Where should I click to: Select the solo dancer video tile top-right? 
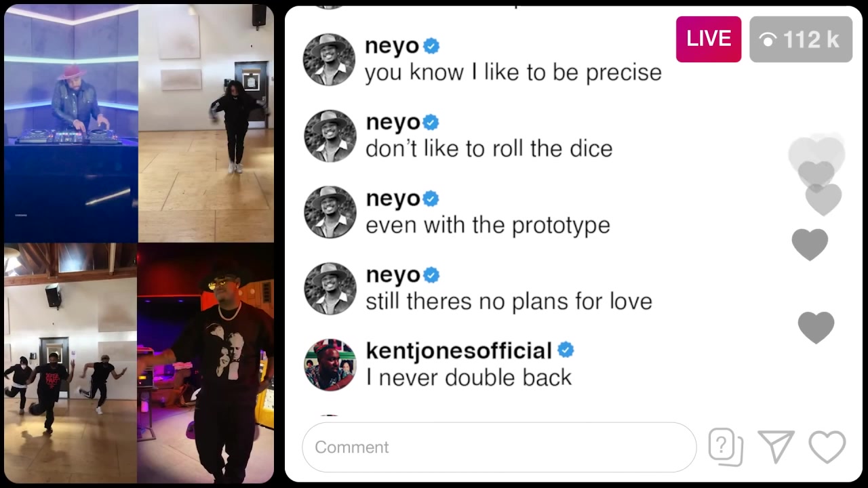click(206, 123)
